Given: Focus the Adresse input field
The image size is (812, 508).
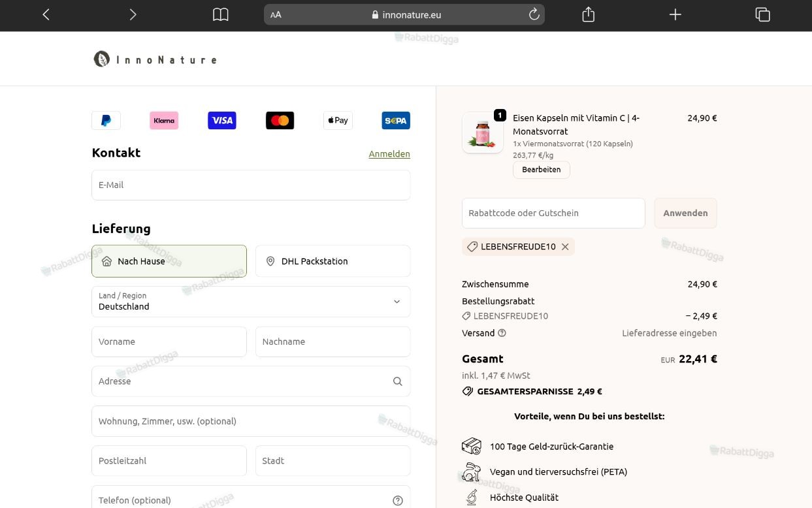Looking at the screenshot, I should [251, 381].
